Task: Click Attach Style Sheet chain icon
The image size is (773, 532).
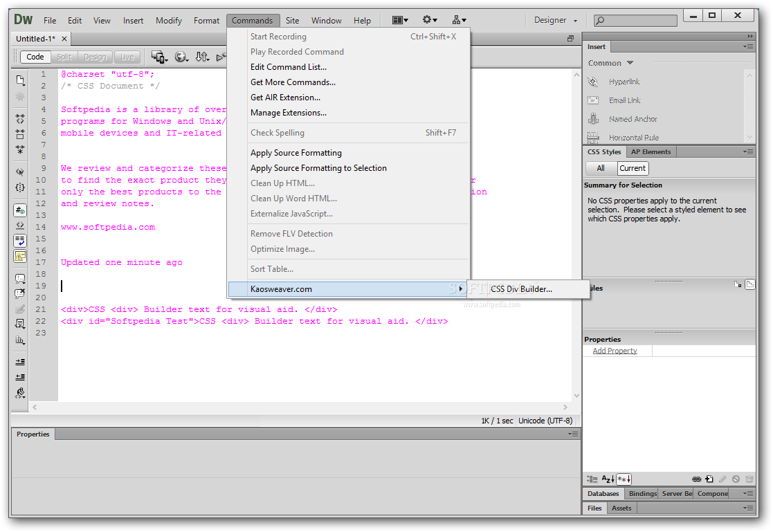Action: pyautogui.click(x=697, y=479)
